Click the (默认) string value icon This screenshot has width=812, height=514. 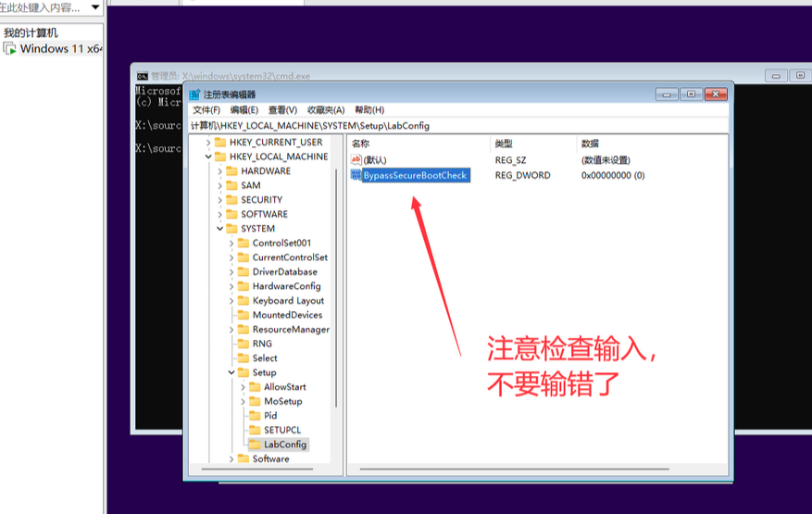(x=356, y=160)
